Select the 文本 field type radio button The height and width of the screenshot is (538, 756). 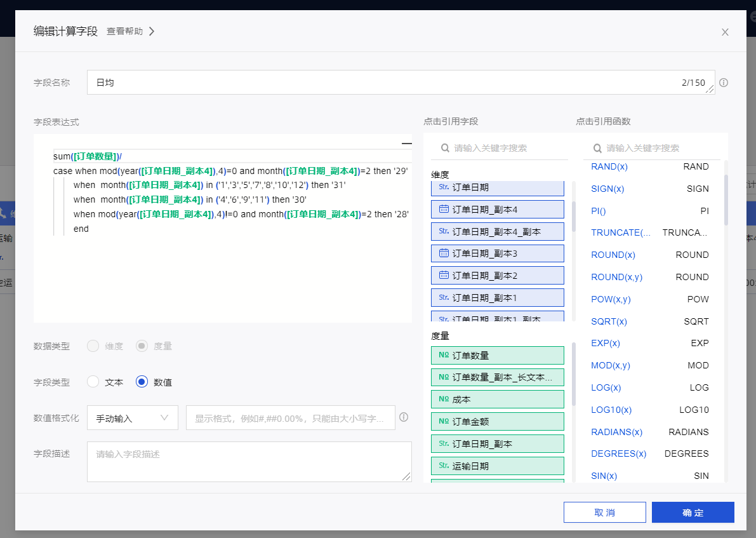click(x=93, y=382)
